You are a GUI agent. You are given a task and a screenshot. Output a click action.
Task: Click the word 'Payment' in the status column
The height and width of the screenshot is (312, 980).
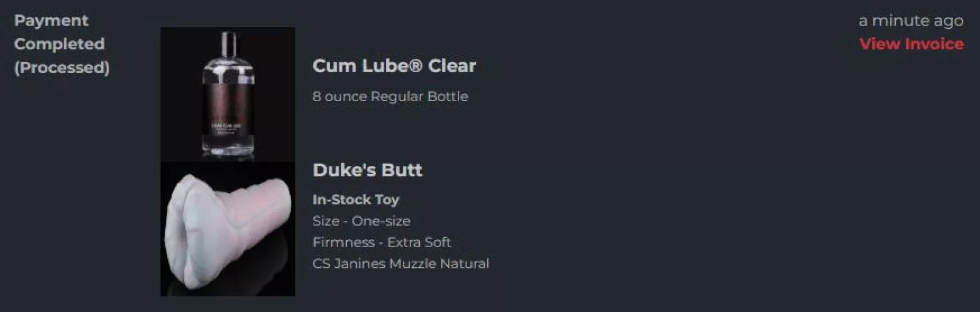click(51, 21)
